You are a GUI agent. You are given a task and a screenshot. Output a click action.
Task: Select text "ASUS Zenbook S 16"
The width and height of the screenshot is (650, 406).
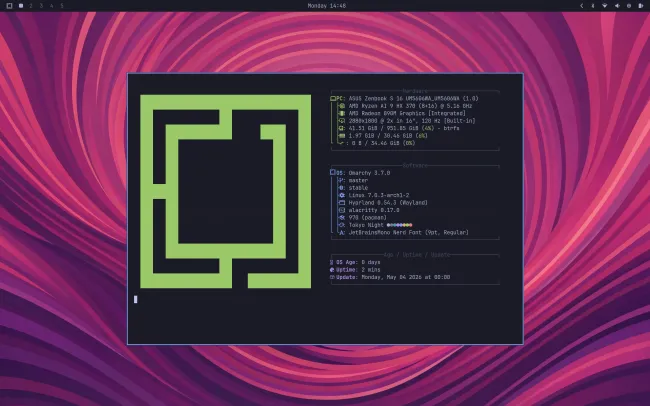pos(377,99)
